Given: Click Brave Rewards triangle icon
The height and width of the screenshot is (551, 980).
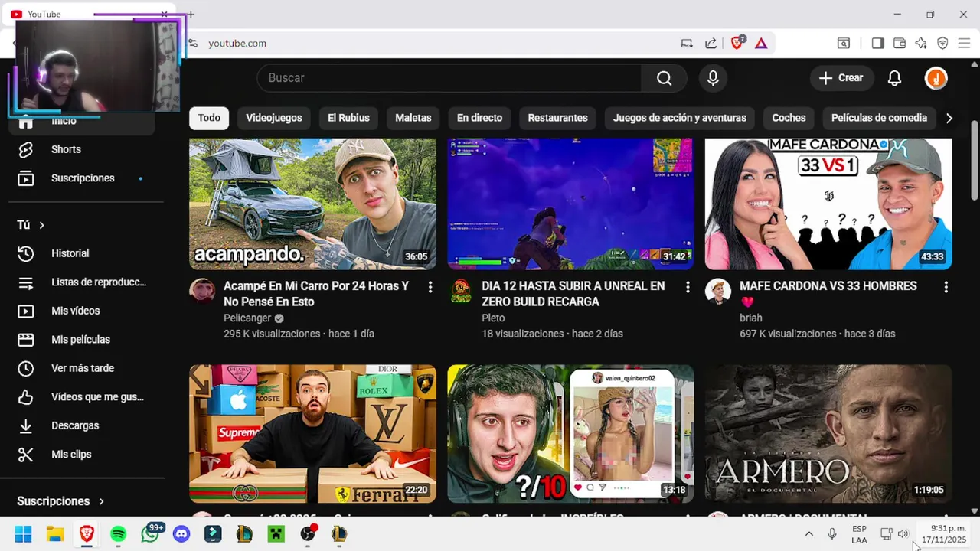Looking at the screenshot, I should pos(761,44).
